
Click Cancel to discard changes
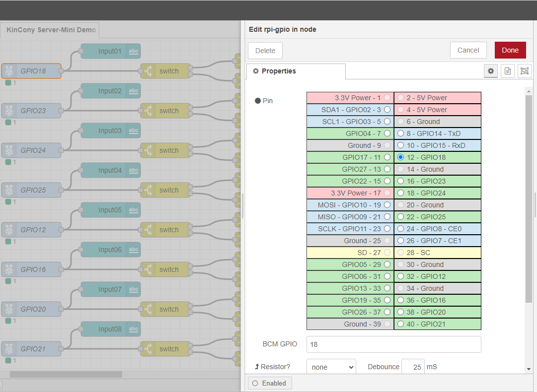pos(468,50)
